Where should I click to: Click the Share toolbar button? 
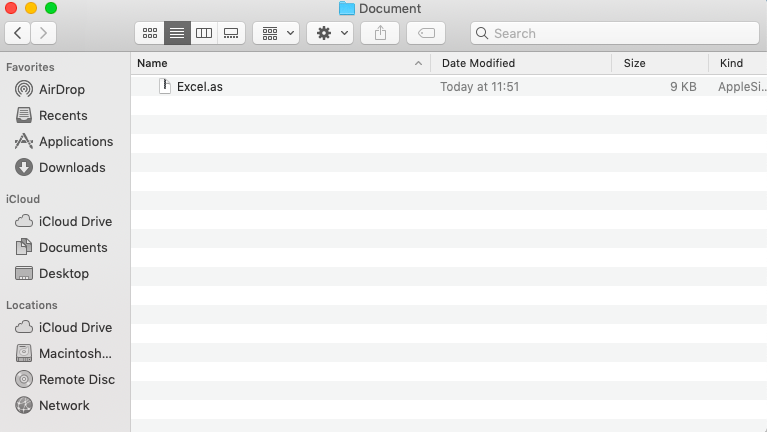coord(380,33)
